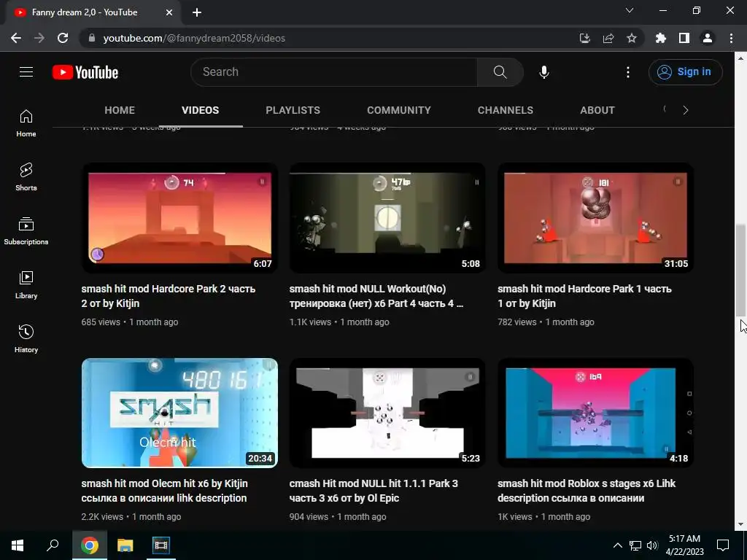Open Chrome three-dot menu

(731, 38)
